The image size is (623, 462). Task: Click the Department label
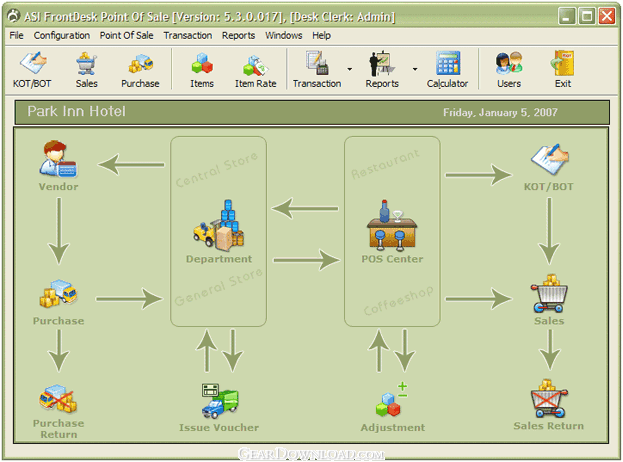[219, 259]
